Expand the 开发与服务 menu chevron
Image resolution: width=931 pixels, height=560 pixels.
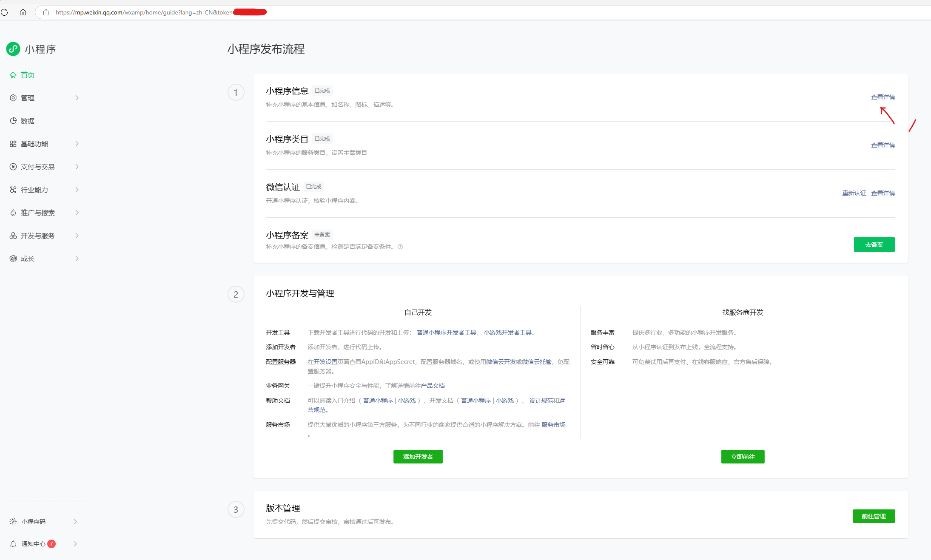tap(77, 236)
